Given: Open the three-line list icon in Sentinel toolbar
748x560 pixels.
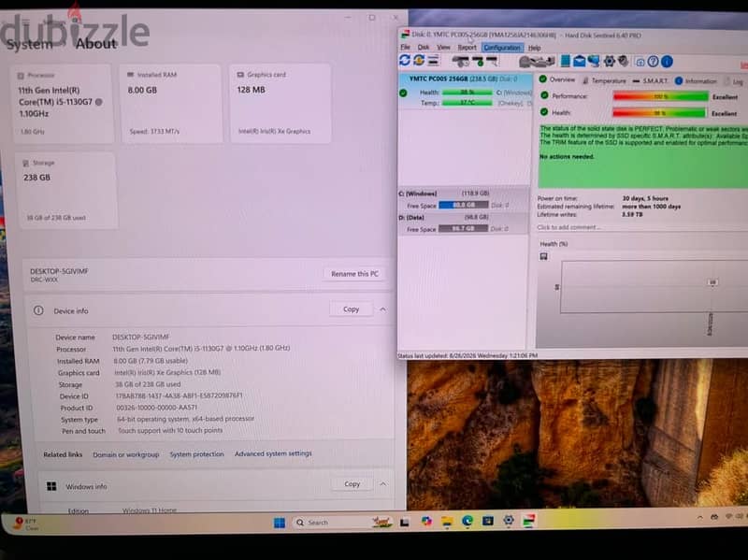Looking at the screenshot, I should 433,61.
